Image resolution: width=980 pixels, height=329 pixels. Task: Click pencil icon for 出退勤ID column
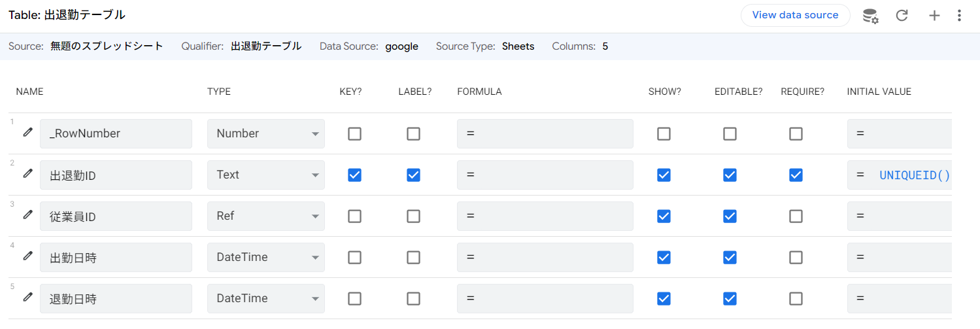(27, 174)
